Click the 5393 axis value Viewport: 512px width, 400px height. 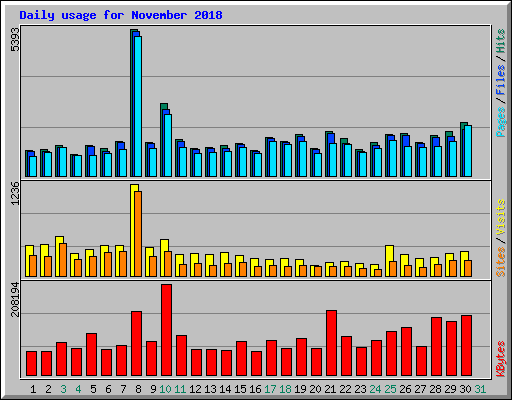(x=15, y=40)
